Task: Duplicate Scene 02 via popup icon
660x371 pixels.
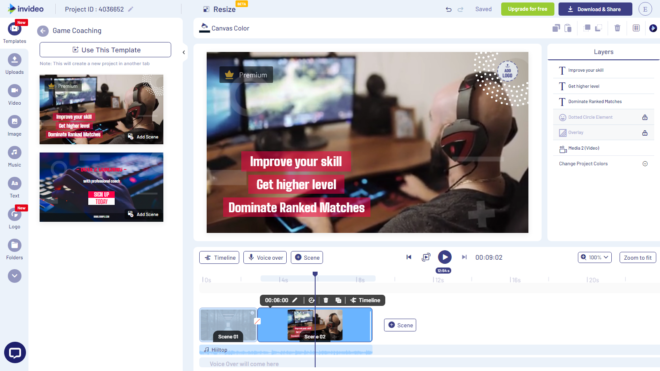Action: [x=338, y=300]
